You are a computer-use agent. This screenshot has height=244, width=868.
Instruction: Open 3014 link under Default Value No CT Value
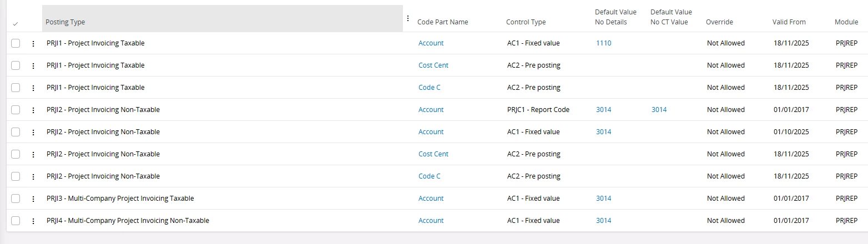pyautogui.click(x=659, y=110)
